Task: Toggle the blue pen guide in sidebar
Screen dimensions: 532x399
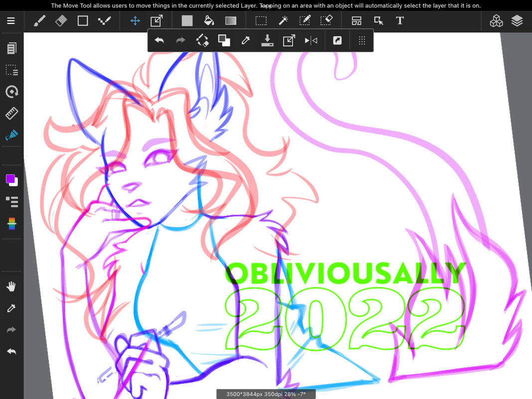Action: [x=12, y=135]
